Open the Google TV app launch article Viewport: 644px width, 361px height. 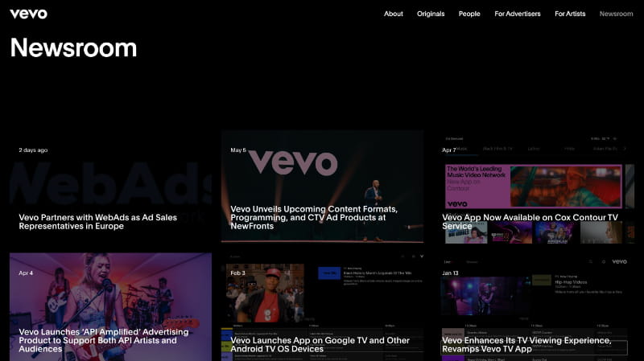click(320, 345)
